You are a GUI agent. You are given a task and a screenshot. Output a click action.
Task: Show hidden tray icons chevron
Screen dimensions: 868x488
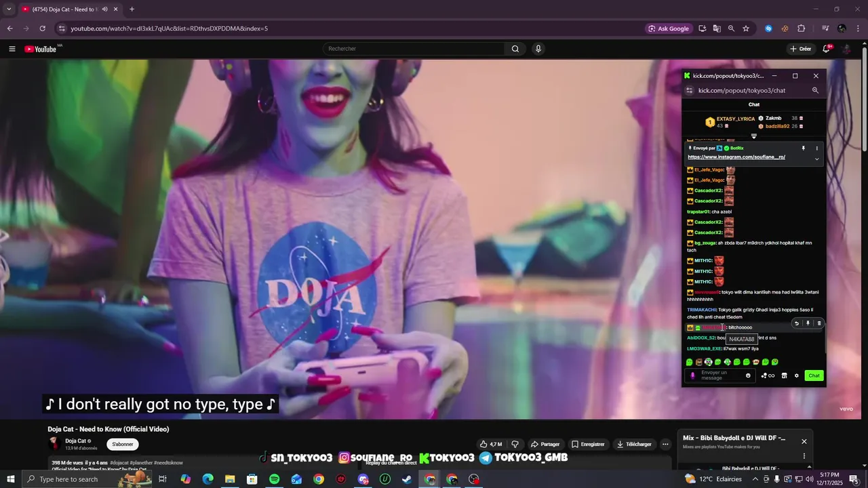click(x=755, y=479)
